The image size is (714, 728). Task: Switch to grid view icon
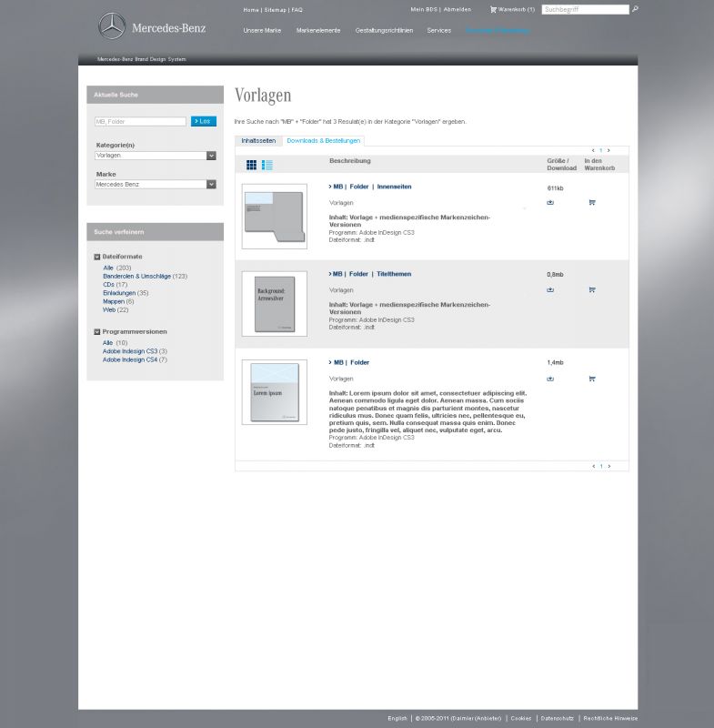[252, 165]
